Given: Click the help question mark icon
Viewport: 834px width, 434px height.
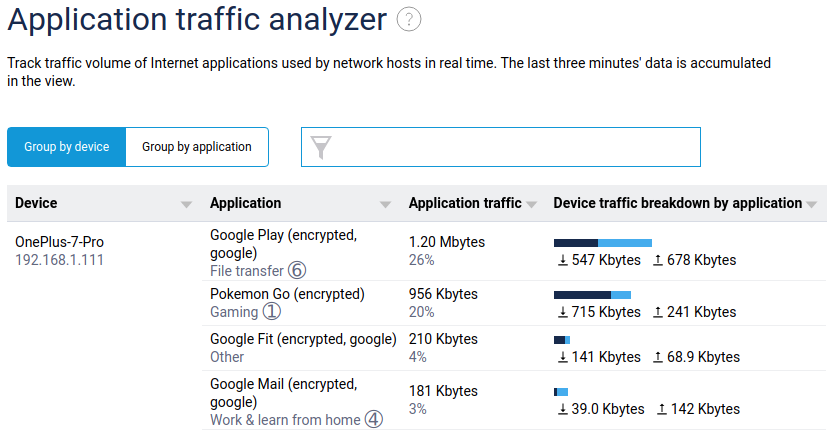Looking at the screenshot, I should click(408, 20).
